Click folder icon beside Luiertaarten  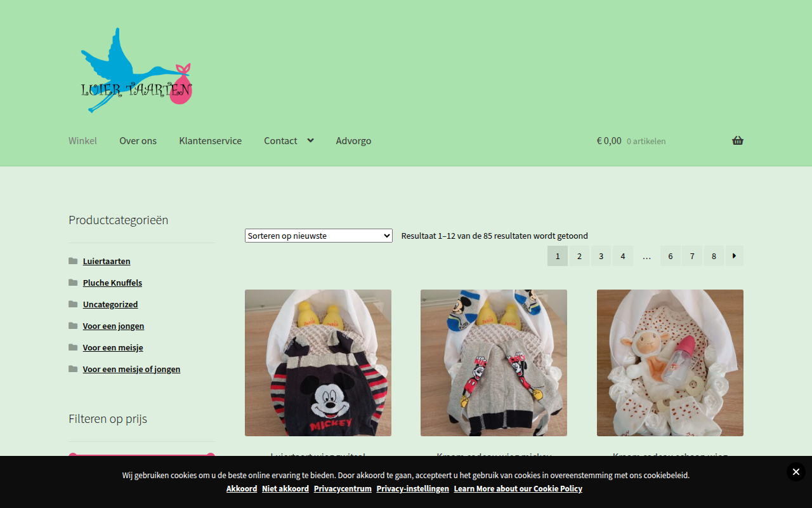(73, 261)
